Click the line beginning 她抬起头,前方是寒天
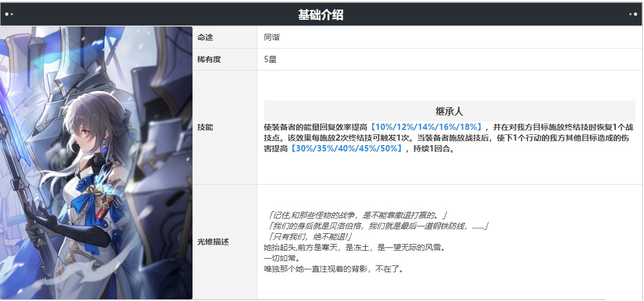Screen dimensions: 644x301 point(354,247)
